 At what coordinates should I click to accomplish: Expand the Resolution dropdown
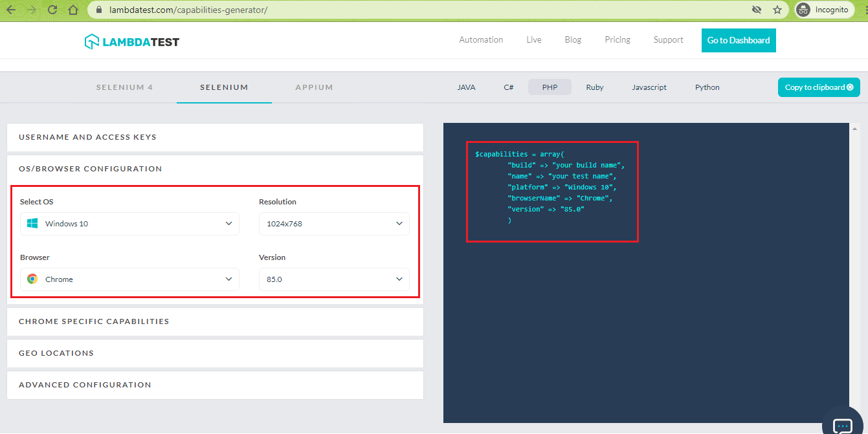coord(334,223)
